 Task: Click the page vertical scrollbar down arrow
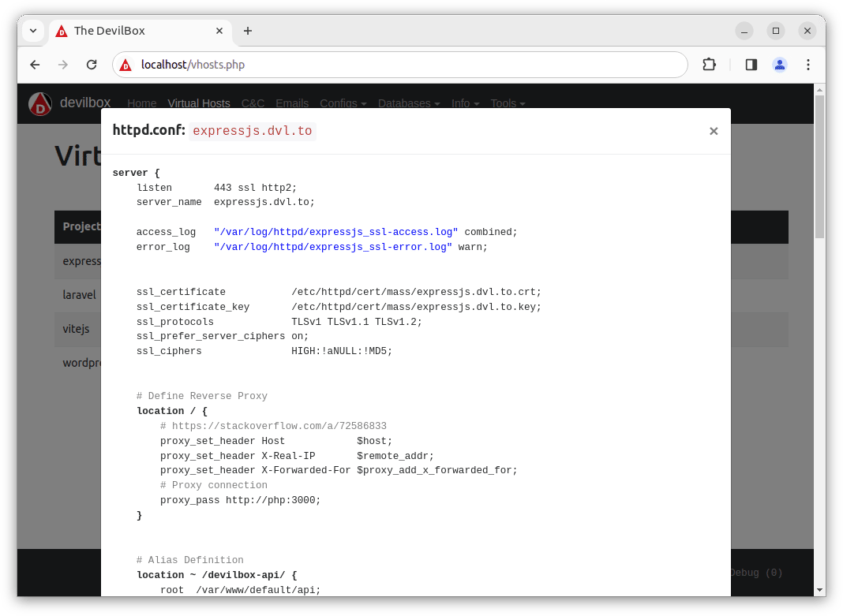819,589
